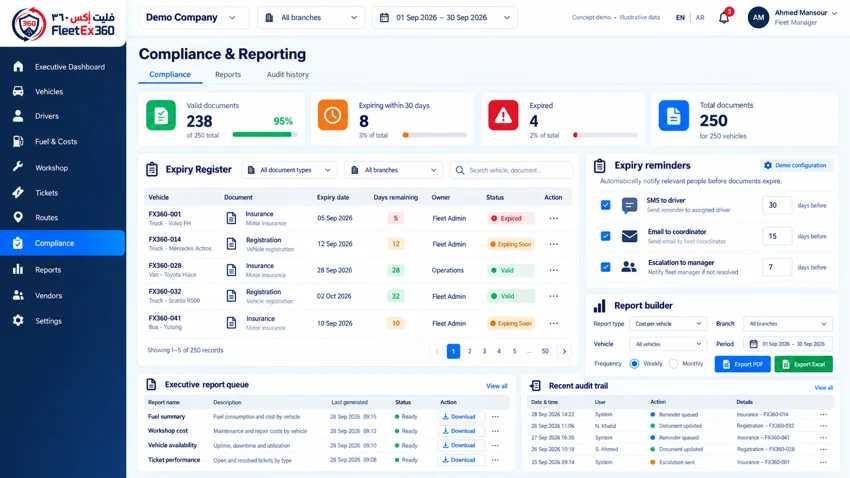Click the AM user avatar
Viewport: 850px width, 478px height.
pyautogui.click(x=758, y=17)
